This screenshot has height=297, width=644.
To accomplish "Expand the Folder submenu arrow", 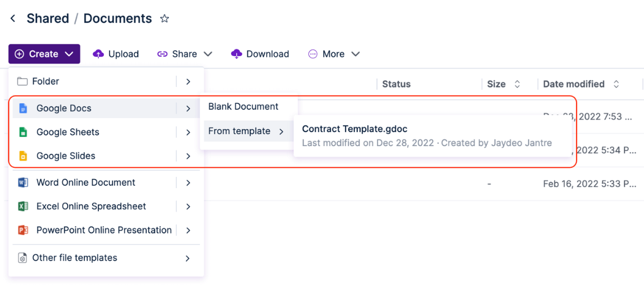I will [188, 81].
